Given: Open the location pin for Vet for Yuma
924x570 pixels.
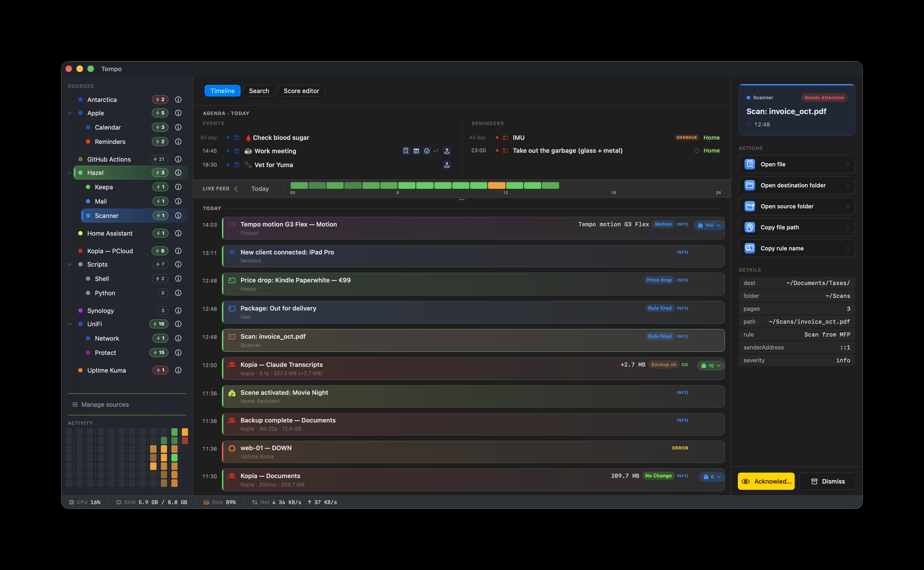Looking at the screenshot, I should [x=447, y=165].
